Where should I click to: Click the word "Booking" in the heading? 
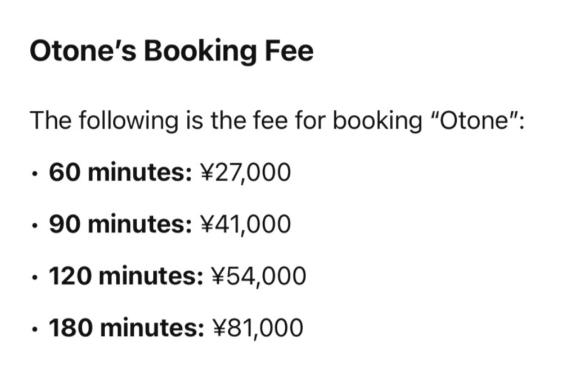click(x=200, y=51)
